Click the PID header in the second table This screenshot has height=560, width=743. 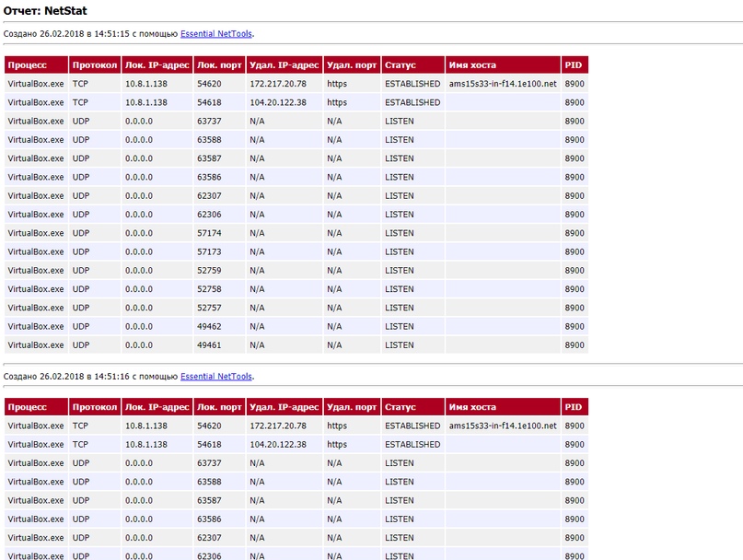click(573, 407)
